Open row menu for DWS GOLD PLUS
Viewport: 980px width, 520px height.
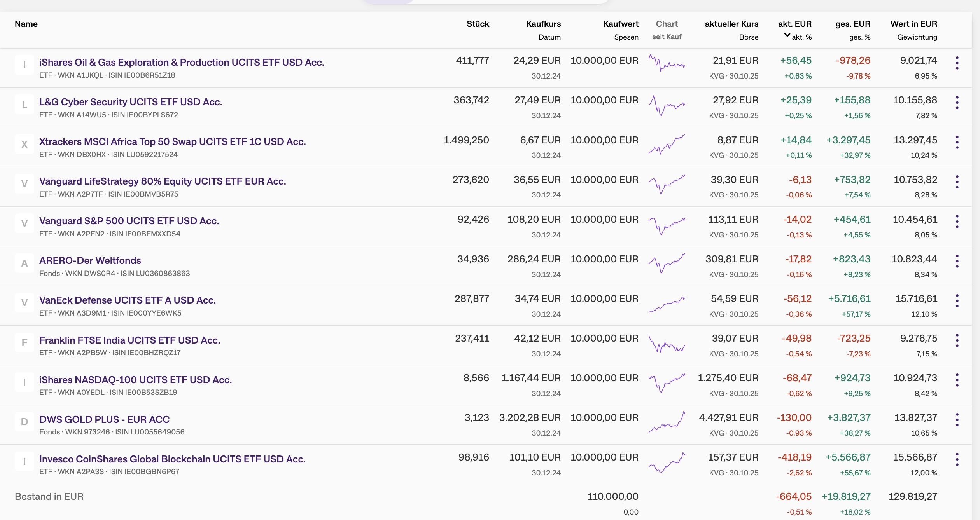[957, 420]
